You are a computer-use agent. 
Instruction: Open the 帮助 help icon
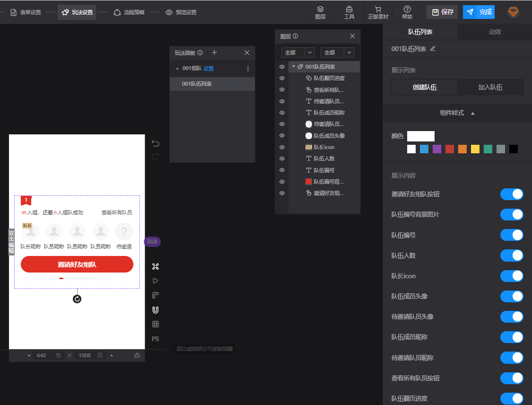coord(407,12)
